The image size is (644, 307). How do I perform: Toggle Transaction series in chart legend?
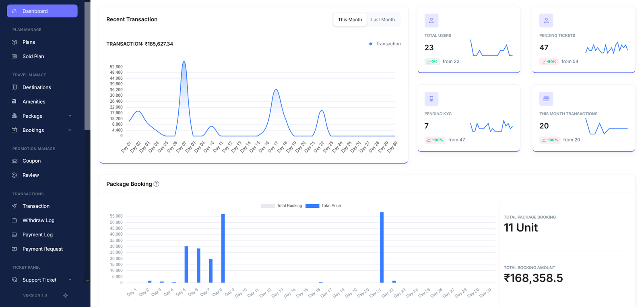[x=384, y=44]
